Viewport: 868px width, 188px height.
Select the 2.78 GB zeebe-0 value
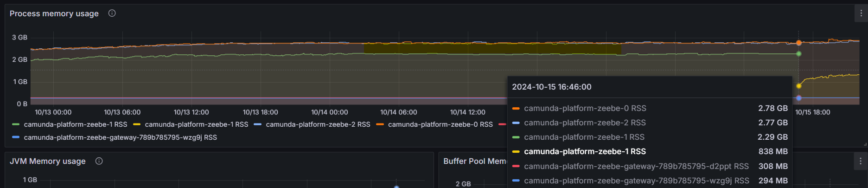pyautogui.click(x=773, y=108)
